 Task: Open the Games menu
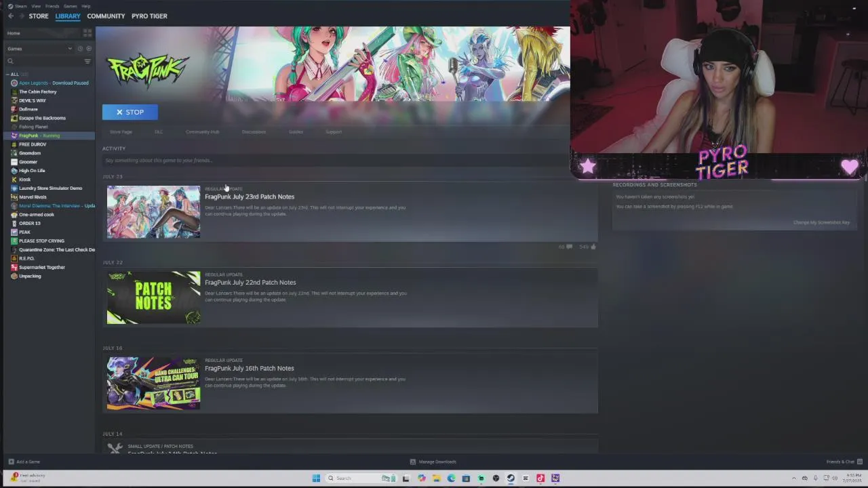(x=71, y=6)
